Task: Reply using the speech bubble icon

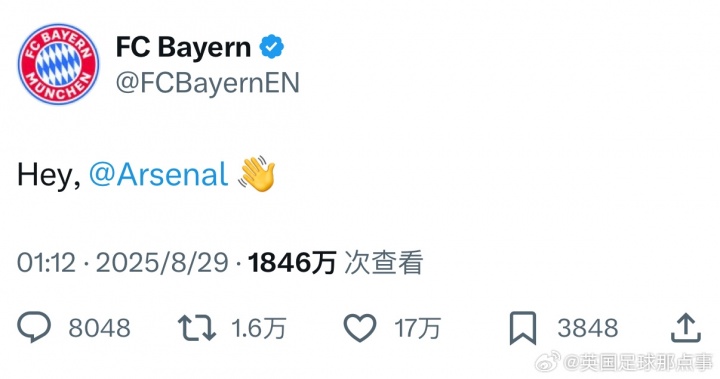Action: point(34,327)
